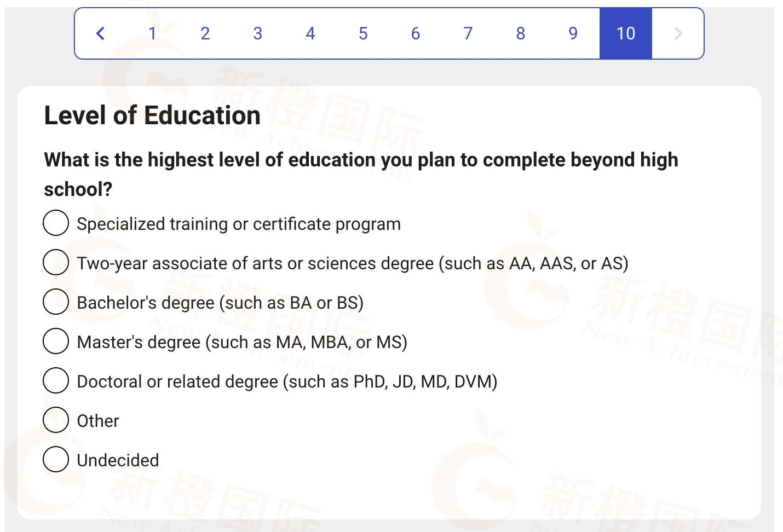Go to question page 6
Viewport: 783px width, 532px height.
pos(415,33)
